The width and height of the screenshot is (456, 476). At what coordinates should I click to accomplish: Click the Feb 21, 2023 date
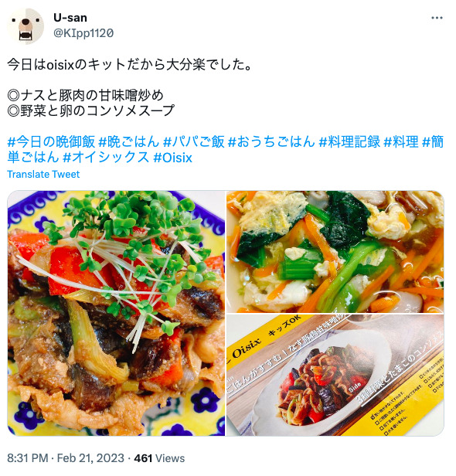click(x=90, y=458)
